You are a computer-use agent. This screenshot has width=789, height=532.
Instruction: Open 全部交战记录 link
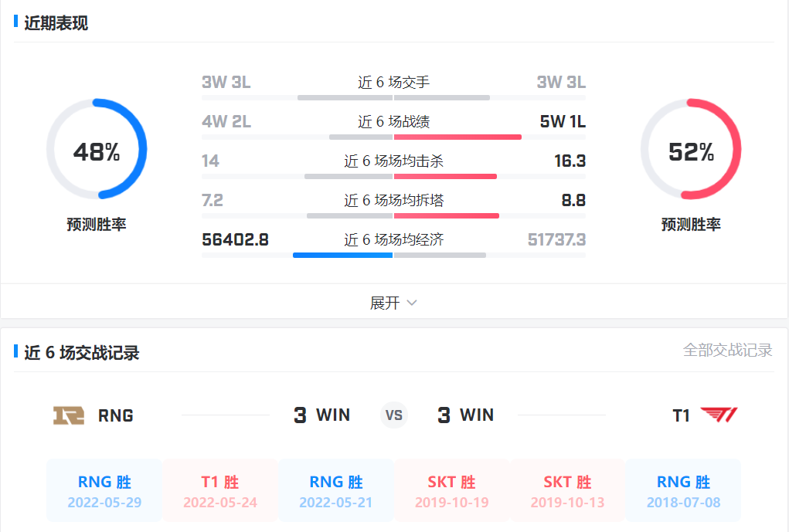click(x=727, y=350)
